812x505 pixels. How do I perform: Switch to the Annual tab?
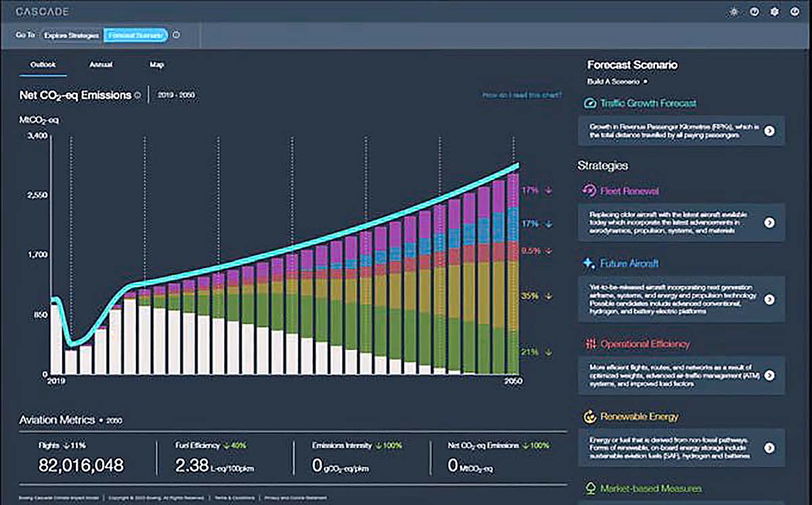click(101, 65)
